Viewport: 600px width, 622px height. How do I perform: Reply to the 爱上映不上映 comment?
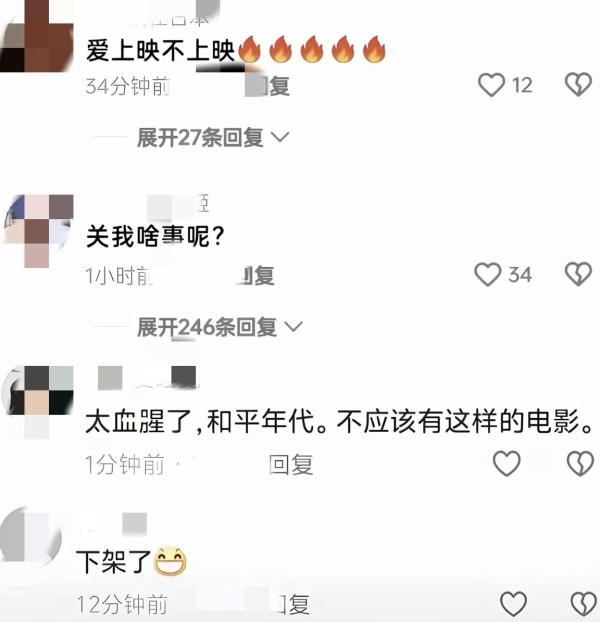(x=274, y=86)
